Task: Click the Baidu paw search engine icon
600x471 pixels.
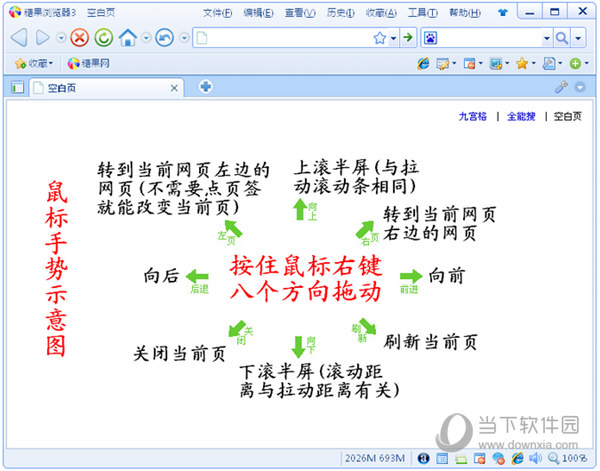Action: click(430, 38)
